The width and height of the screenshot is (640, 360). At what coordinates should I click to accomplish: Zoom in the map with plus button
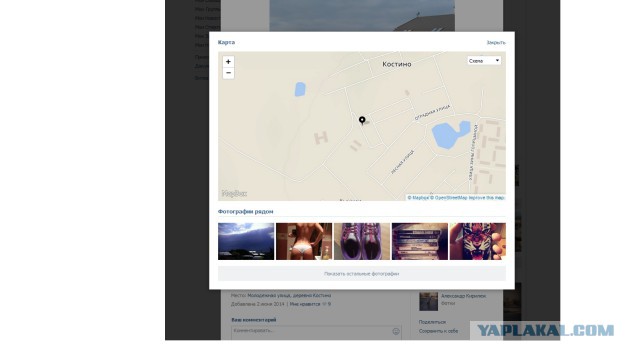tap(228, 62)
